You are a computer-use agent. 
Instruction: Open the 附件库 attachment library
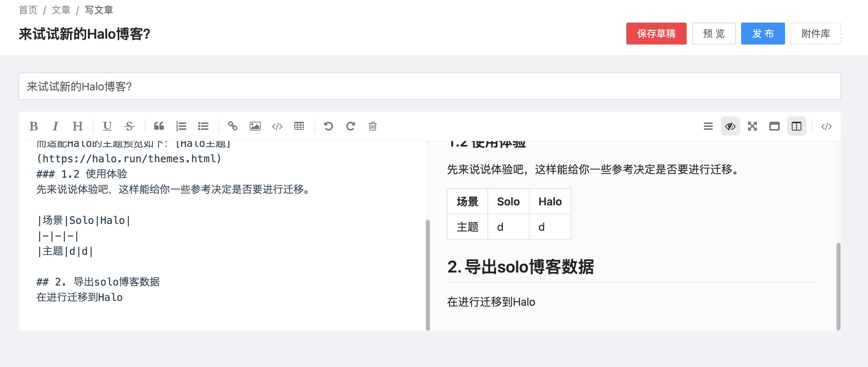click(816, 34)
